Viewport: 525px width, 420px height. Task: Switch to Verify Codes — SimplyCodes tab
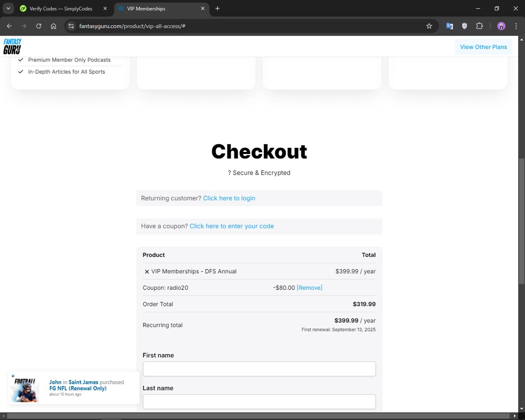click(x=61, y=9)
